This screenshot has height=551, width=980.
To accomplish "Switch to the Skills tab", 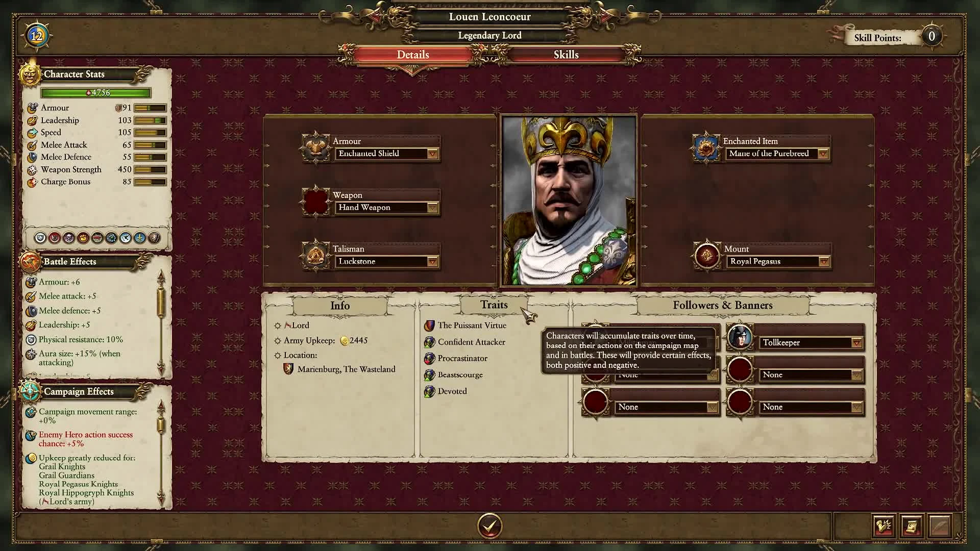I will [566, 55].
